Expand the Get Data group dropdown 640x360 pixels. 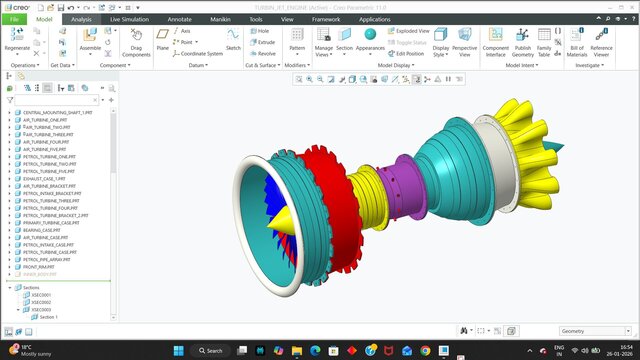coord(62,65)
